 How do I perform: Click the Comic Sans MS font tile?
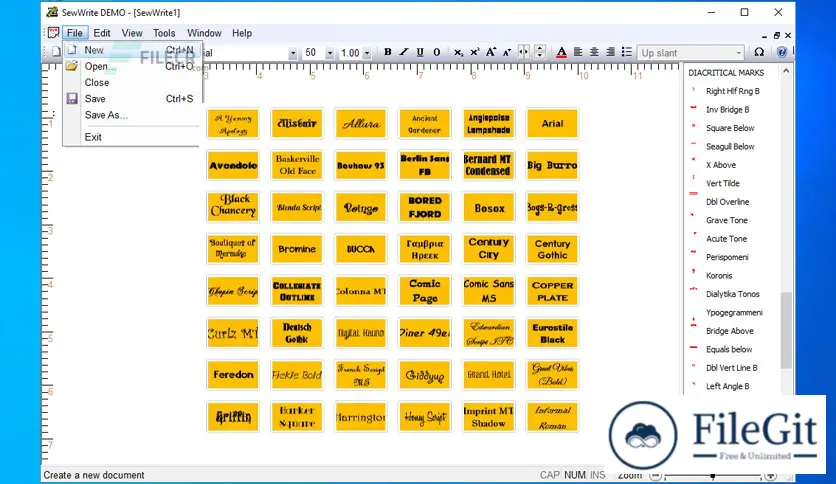tap(488, 291)
